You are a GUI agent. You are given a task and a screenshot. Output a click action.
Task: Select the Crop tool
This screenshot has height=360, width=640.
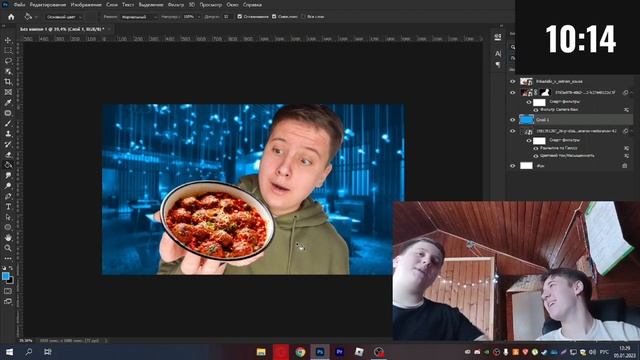8,82
